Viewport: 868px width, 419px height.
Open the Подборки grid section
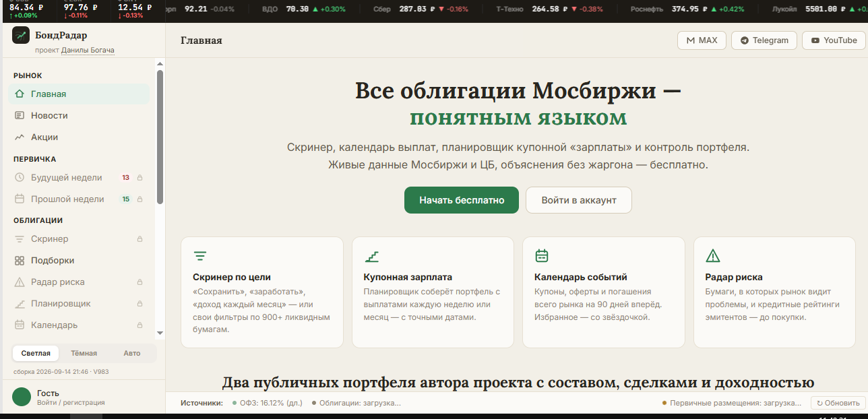79,260
